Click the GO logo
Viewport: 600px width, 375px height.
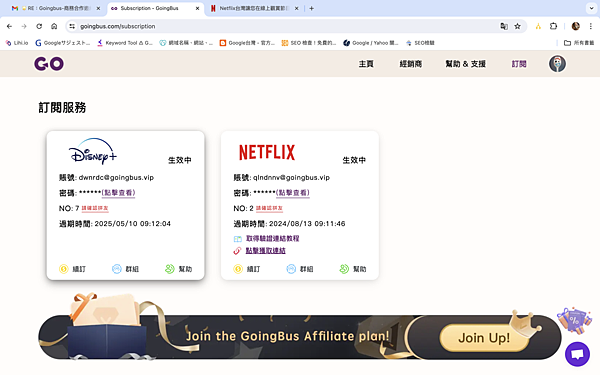[49, 64]
